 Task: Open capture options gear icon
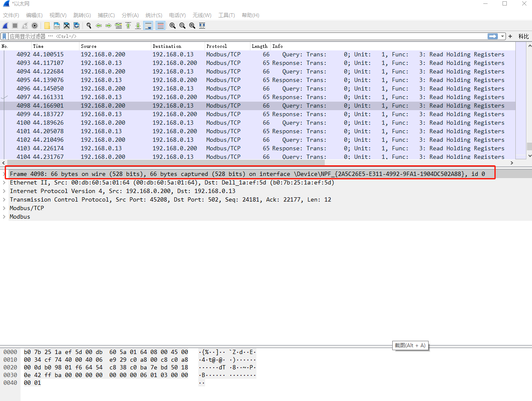(35, 26)
